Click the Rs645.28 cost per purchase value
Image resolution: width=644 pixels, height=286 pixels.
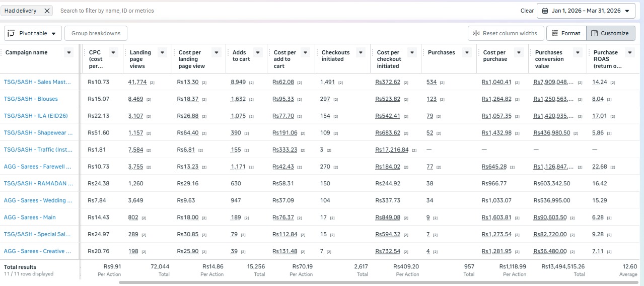point(495,167)
